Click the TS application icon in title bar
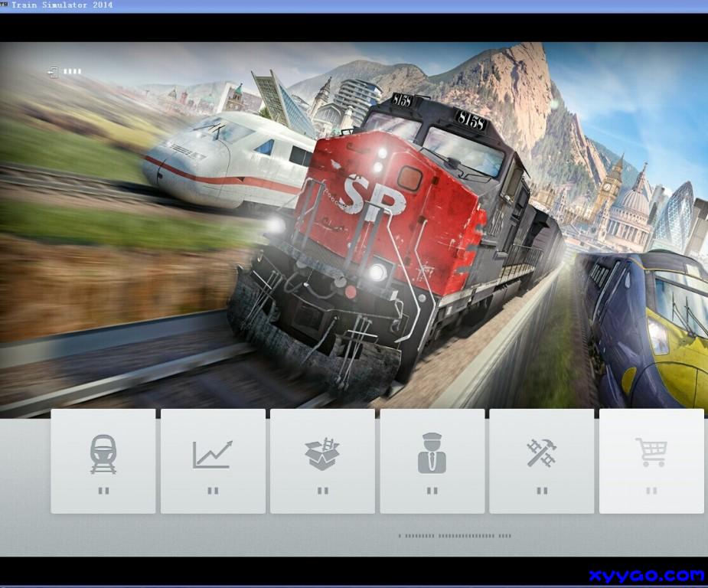 coord(5,5)
